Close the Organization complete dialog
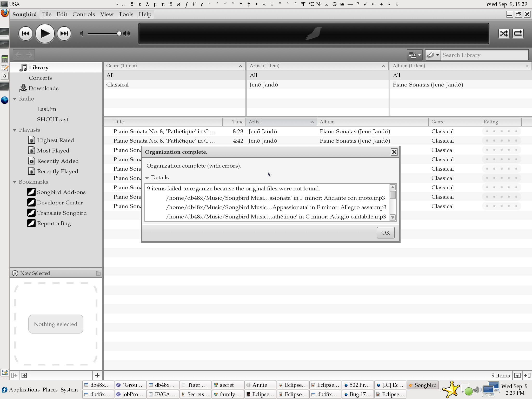 pyautogui.click(x=394, y=152)
